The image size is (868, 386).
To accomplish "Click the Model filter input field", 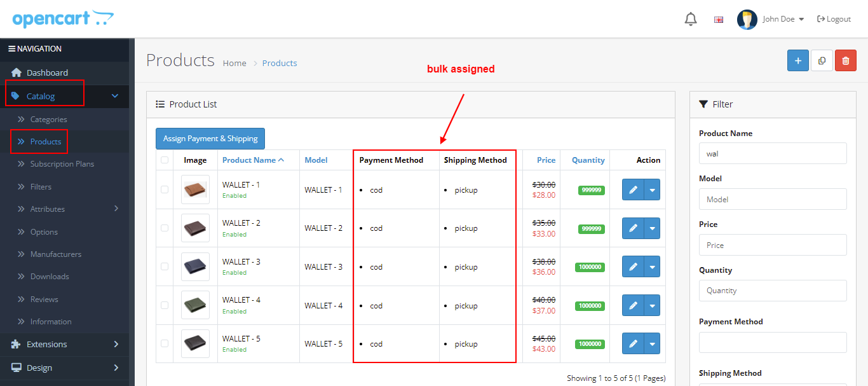I will point(773,199).
